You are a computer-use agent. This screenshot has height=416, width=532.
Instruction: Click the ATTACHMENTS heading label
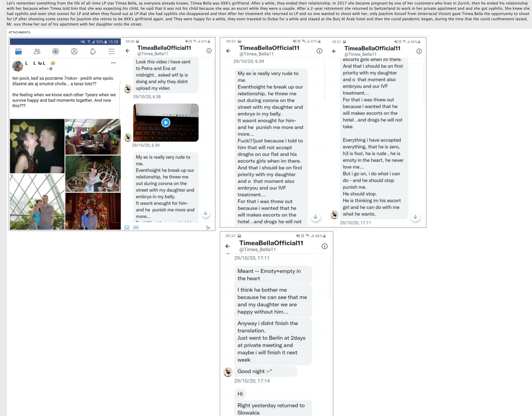[20, 32]
